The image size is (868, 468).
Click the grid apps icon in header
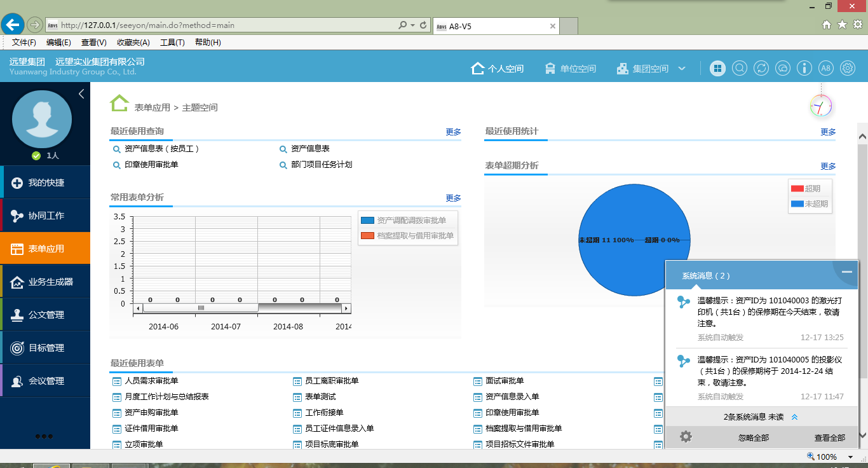pyautogui.click(x=717, y=69)
